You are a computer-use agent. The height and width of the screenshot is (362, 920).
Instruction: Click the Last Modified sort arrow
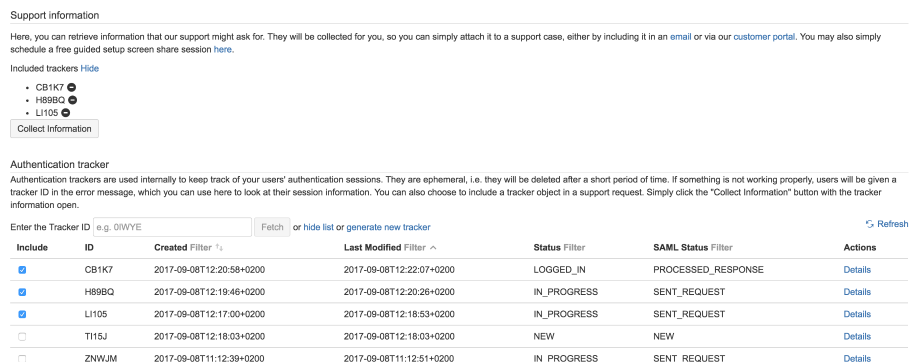click(433, 248)
